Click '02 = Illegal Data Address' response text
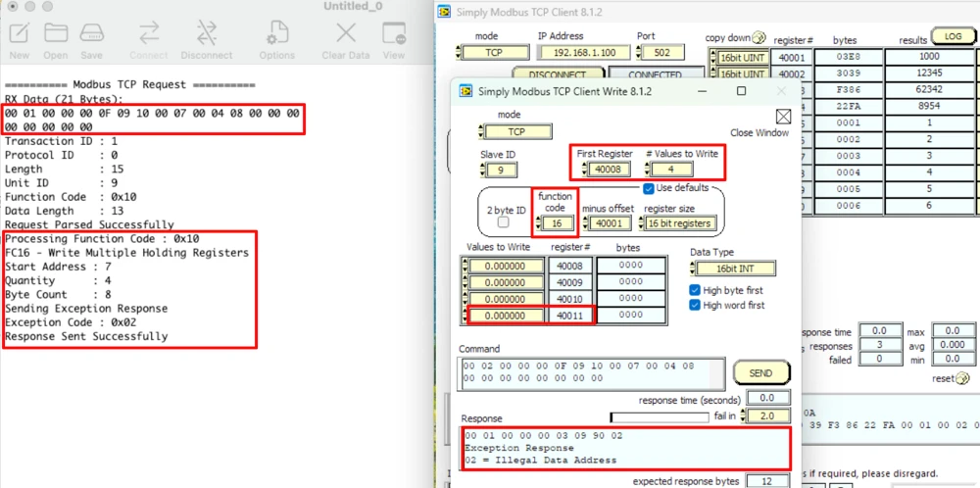The height and width of the screenshot is (488, 980). (541, 460)
